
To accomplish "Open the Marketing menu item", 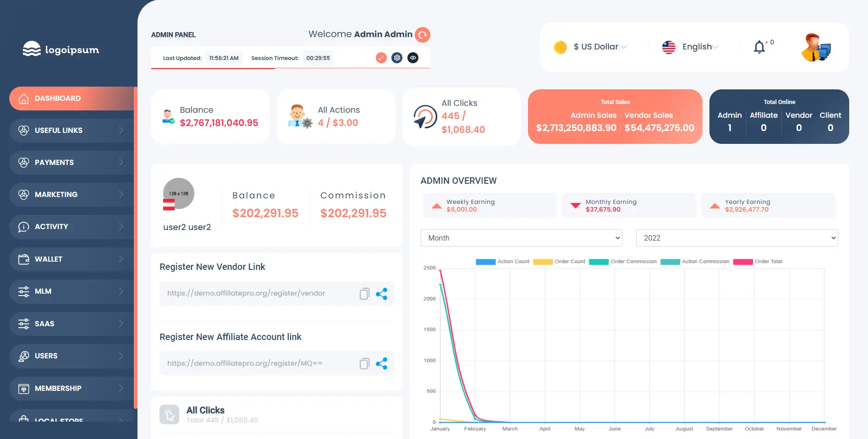I will click(x=71, y=194).
